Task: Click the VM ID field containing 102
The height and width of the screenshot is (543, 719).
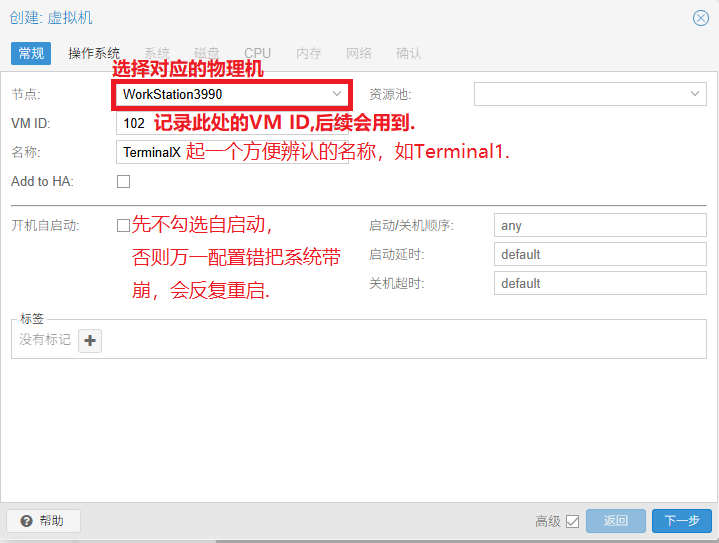Action: [x=133, y=124]
